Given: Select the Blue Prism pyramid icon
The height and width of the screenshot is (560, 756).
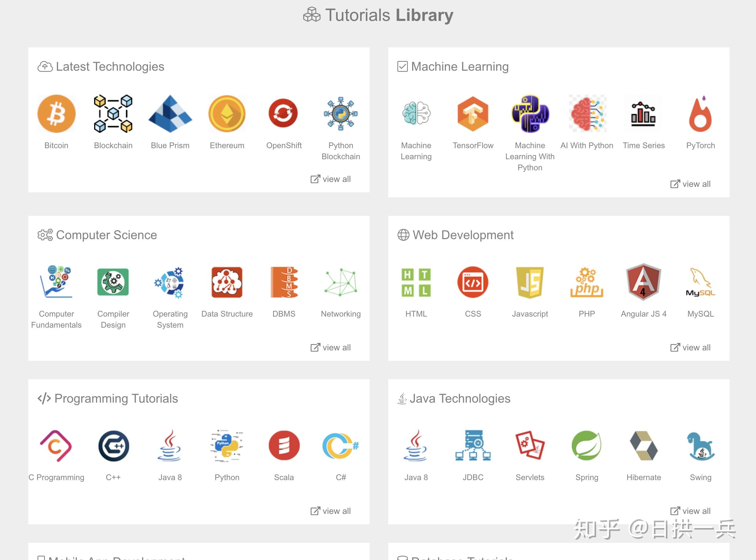Looking at the screenshot, I should (x=170, y=113).
